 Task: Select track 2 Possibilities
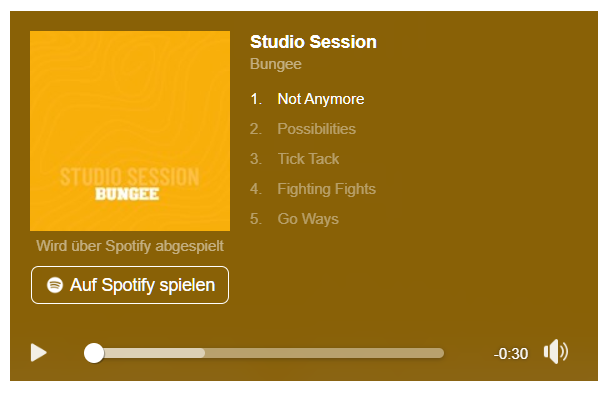(x=303, y=129)
